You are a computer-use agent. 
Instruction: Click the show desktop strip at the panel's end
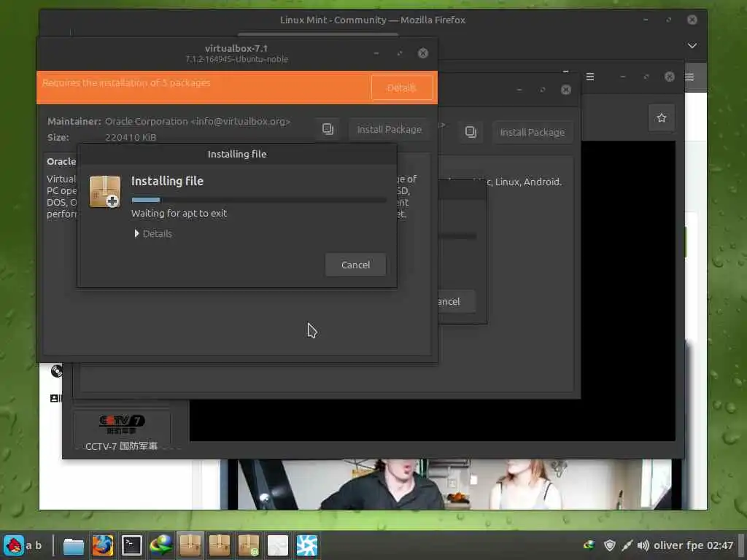pyautogui.click(x=741, y=545)
